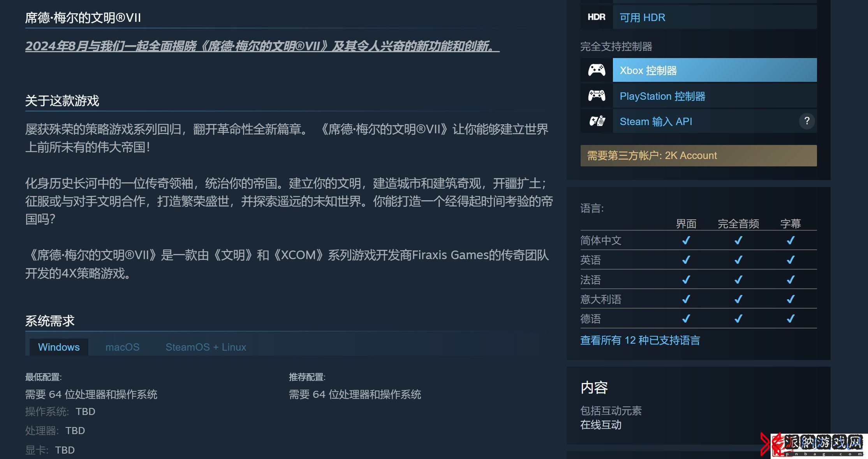
Task: Open the 2024年8月 announcement italic link
Action: click(262, 46)
